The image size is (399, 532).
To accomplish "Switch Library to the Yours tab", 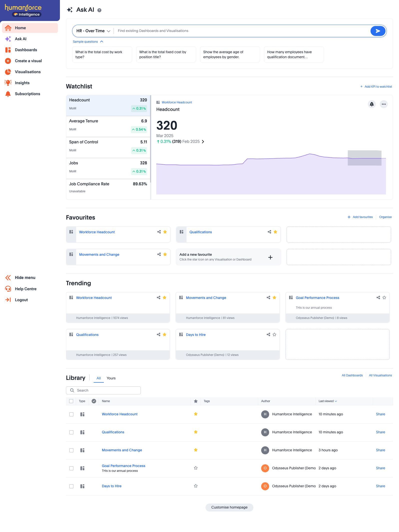I will [111, 378].
